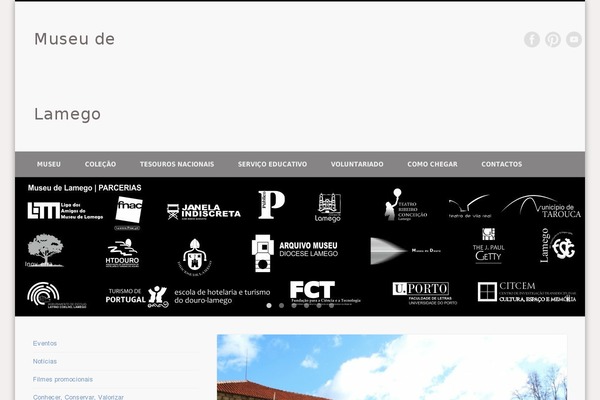Viewport: 600px width, 400px height.
Task: Click the Liga dos Amigos do Museu logo
Action: (65, 211)
